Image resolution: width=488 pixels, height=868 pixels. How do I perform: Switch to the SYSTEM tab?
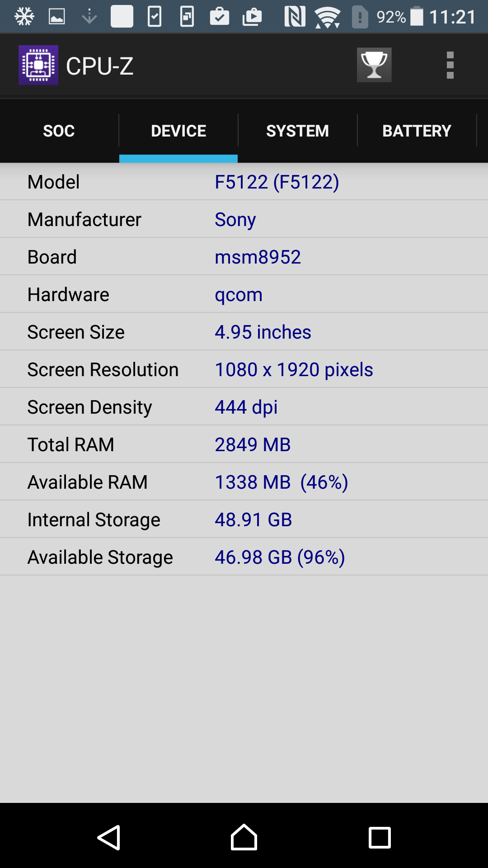click(297, 131)
